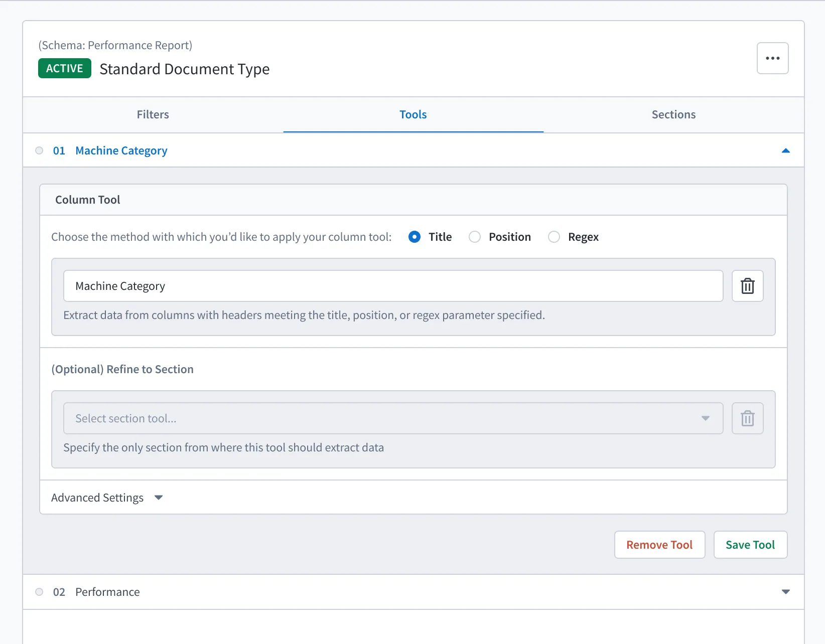825x644 pixels.
Task: Select the Title radio button
Action: pyautogui.click(x=415, y=237)
